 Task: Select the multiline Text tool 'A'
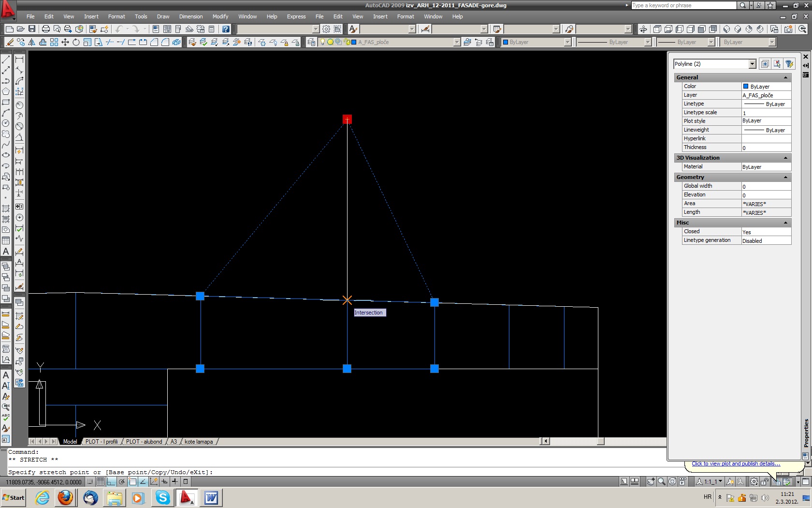(x=6, y=251)
